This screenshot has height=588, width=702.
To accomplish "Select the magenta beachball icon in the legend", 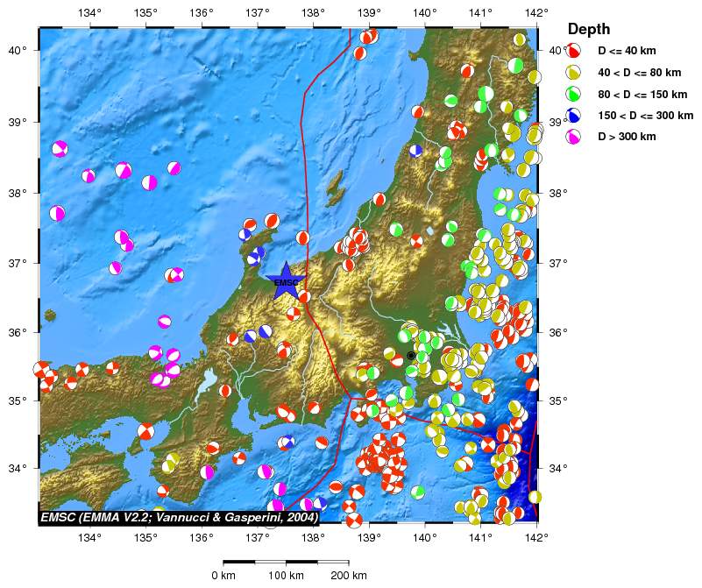I will click(575, 137).
